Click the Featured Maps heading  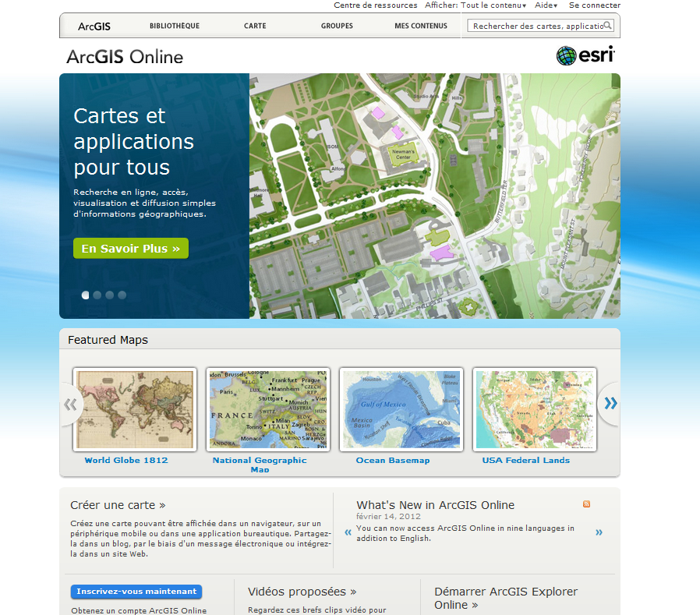[108, 340]
